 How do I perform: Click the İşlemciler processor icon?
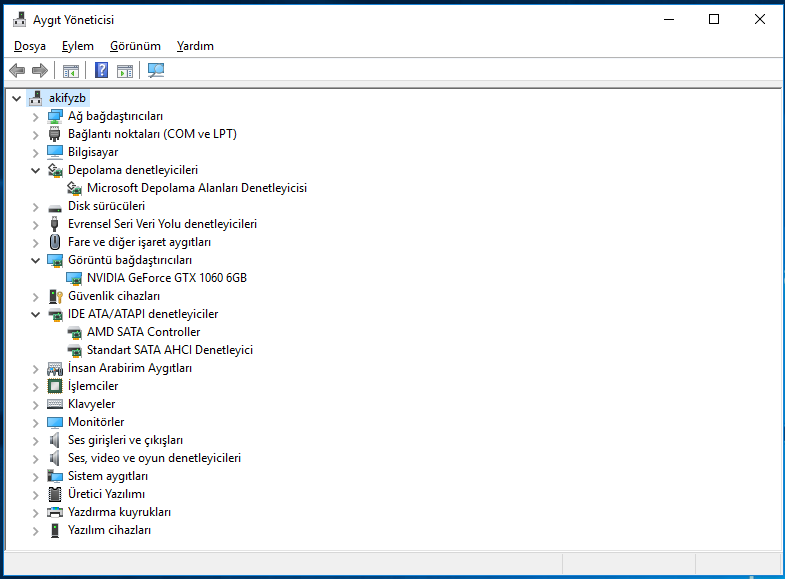tap(55, 386)
